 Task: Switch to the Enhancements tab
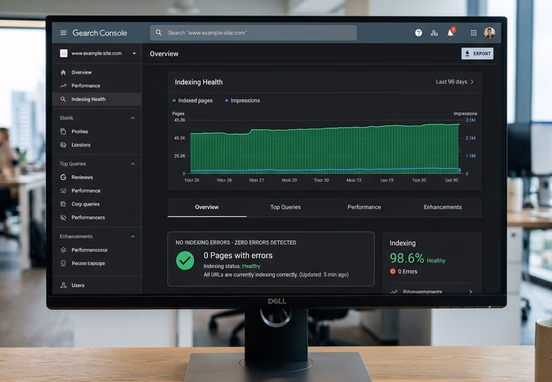pos(443,207)
